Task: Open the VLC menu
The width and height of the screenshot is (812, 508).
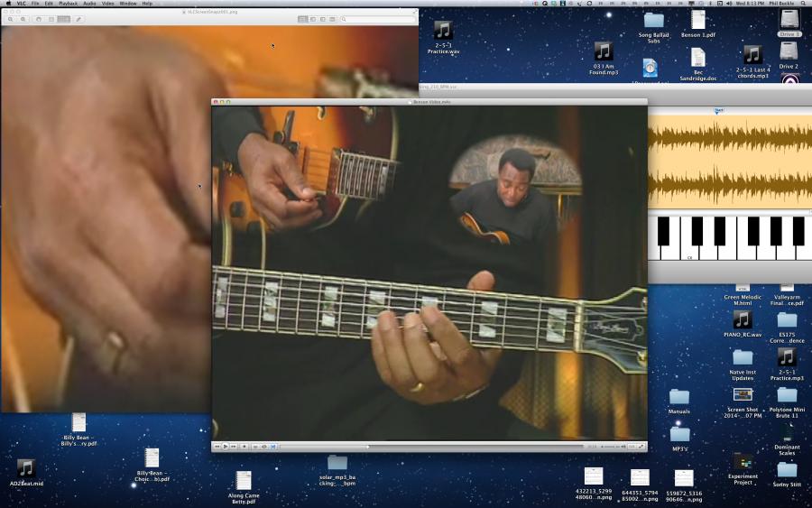Action: click(x=22, y=3)
